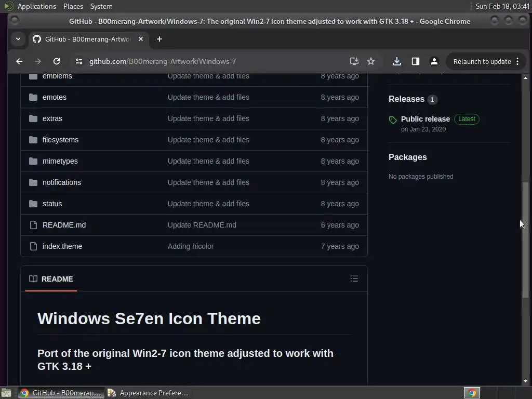Image resolution: width=532 pixels, height=399 pixels.
Task: Open the 'Adding hicolor' commit message
Action: point(191,246)
